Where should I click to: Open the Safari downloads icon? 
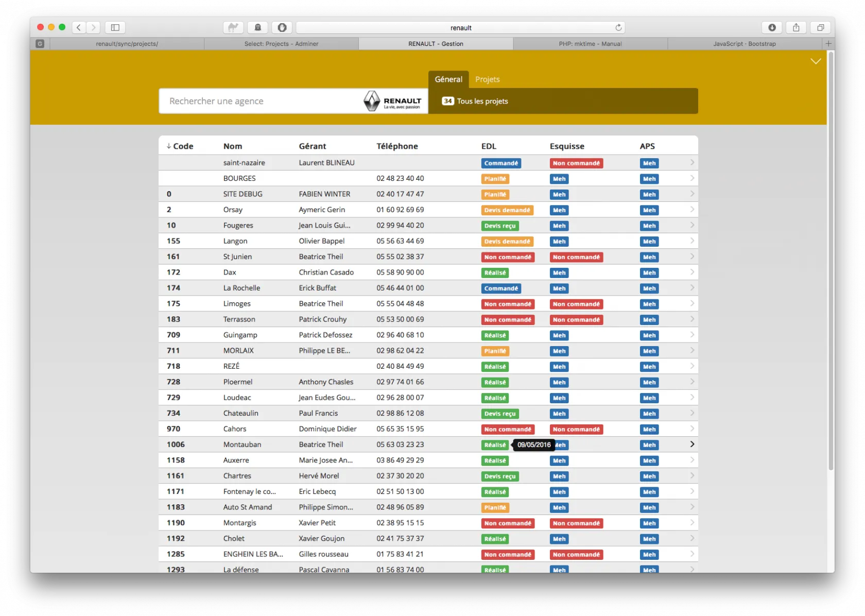point(772,27)
